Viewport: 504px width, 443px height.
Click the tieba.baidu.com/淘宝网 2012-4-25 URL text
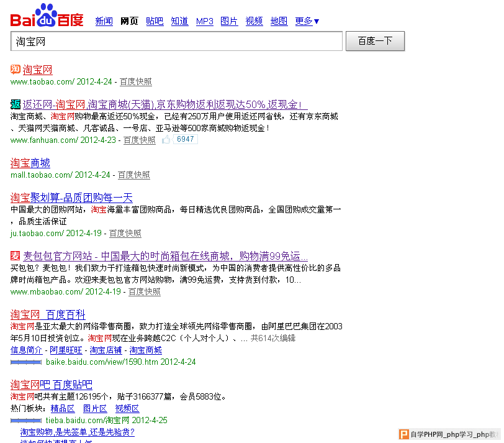click(x=106, y=420)
